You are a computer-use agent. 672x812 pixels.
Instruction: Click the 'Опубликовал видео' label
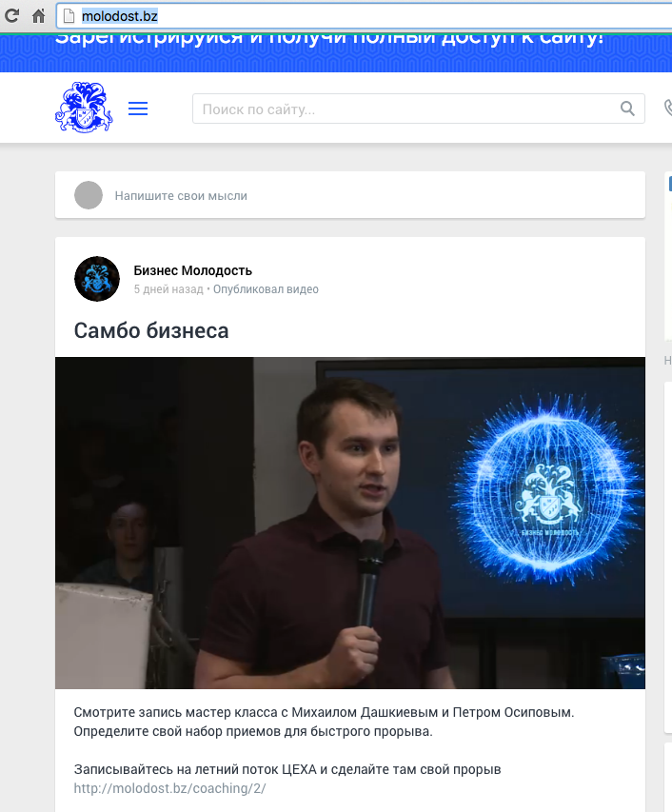pyautogui.click(x=266, y=289)
